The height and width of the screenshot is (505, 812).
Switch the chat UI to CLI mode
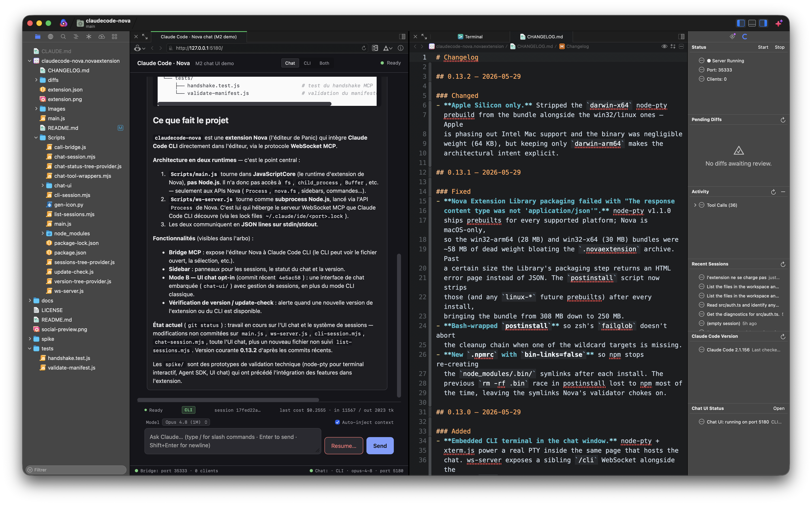tap(307, 63)
